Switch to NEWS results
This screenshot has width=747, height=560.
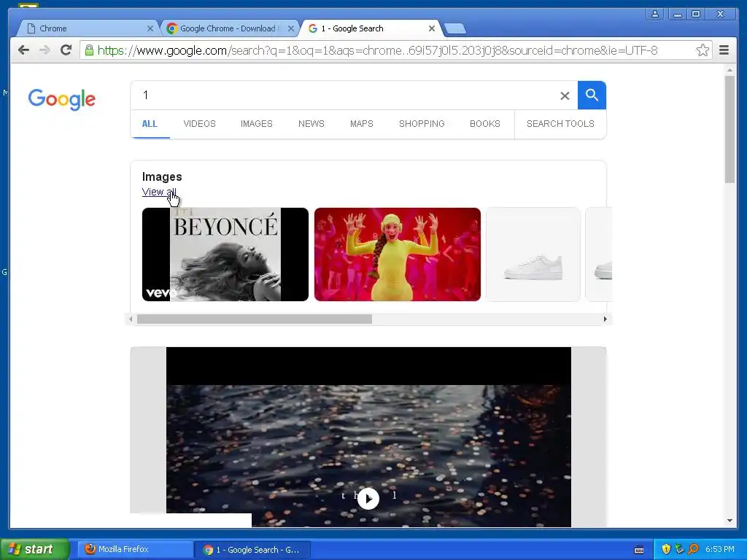(x=311, y=124)
